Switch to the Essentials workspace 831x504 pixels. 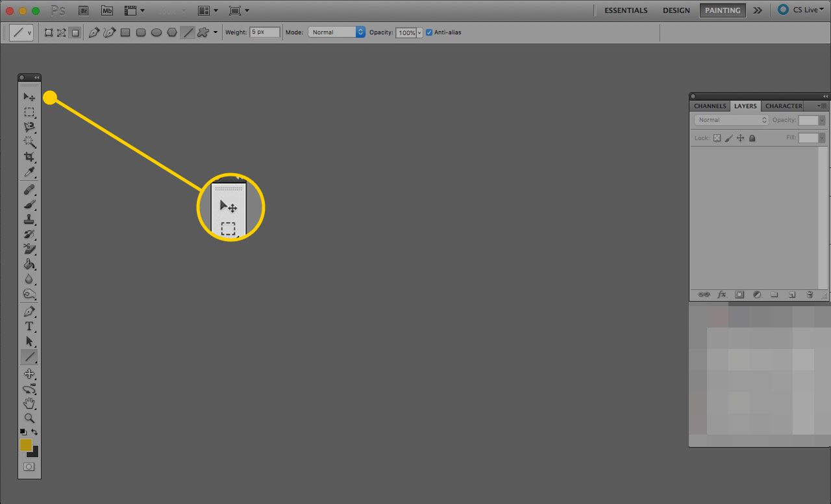click(626, 10)
